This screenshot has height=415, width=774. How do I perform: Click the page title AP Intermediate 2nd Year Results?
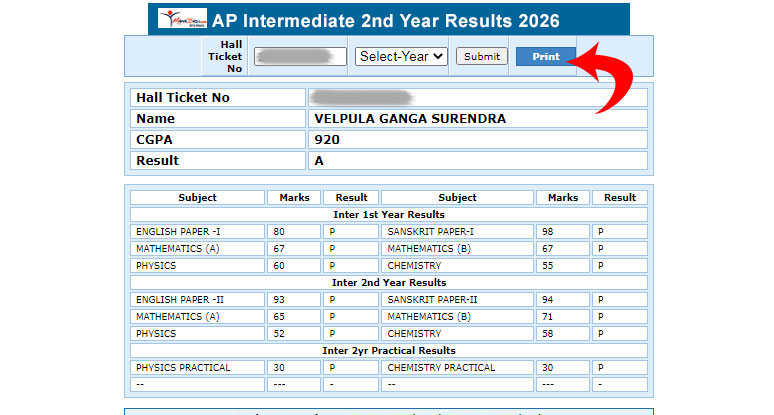pos(386,21)
